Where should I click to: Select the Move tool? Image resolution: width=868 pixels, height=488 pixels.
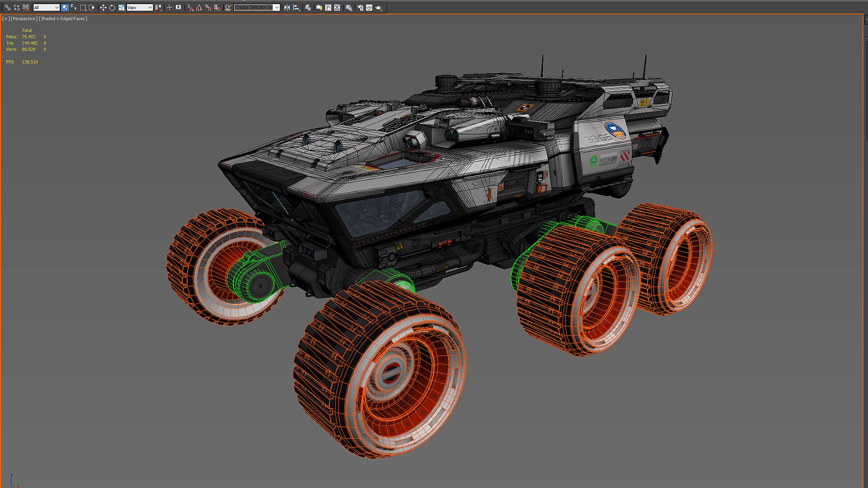[103, 8]
